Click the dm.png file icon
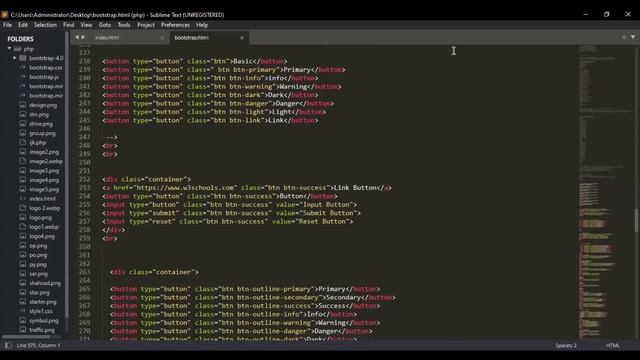The width and height of the screenshot is (640, 360). 23,114
